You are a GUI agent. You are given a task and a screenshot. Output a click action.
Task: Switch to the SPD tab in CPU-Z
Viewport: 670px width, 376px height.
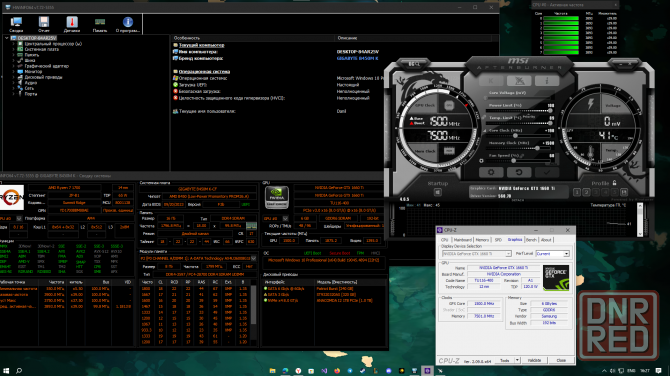coord(498,240)
